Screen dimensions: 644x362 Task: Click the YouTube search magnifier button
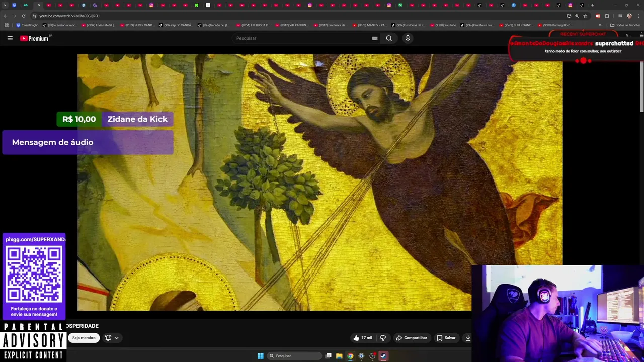[389, 38]
